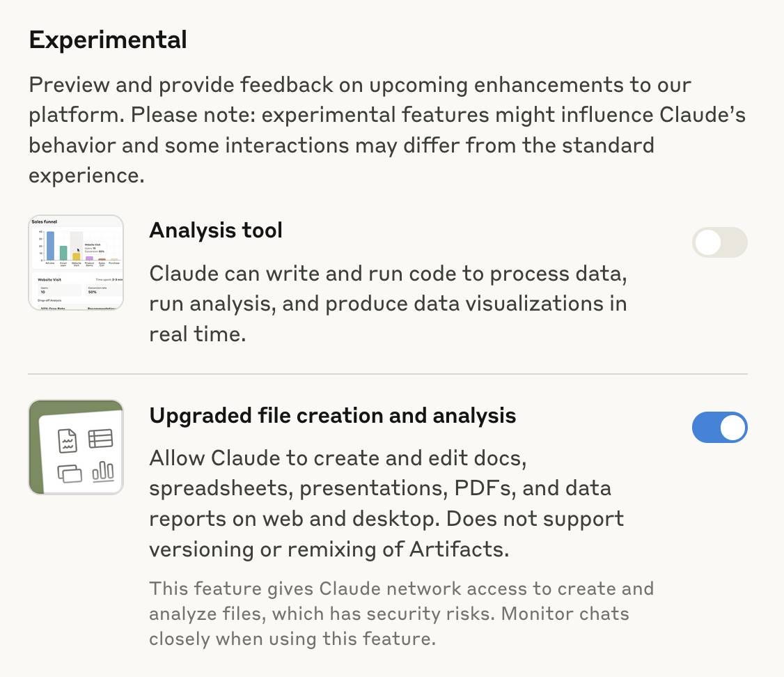The height and width of the screenshot is (677, 784).
Task: Click the Analysis tool heading
Action: coord(216,230)
